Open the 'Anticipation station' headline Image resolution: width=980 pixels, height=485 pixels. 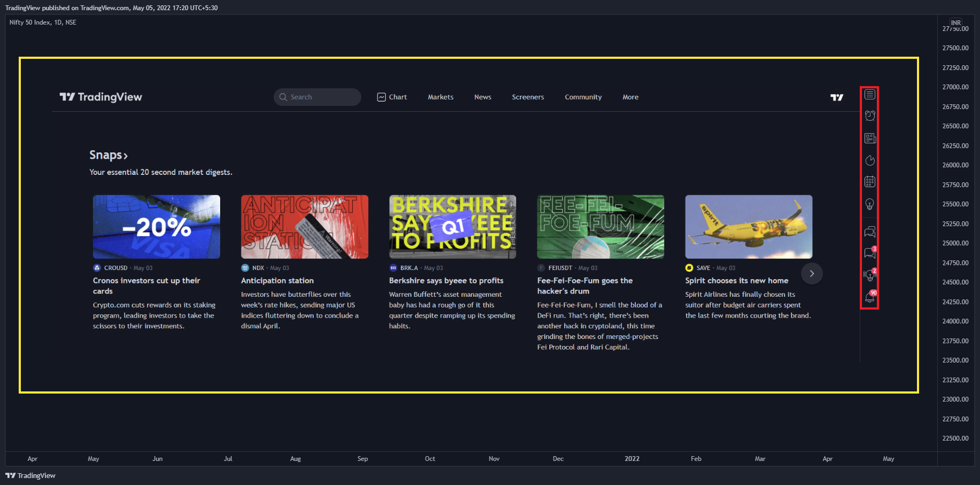click(x=277, y=281)
